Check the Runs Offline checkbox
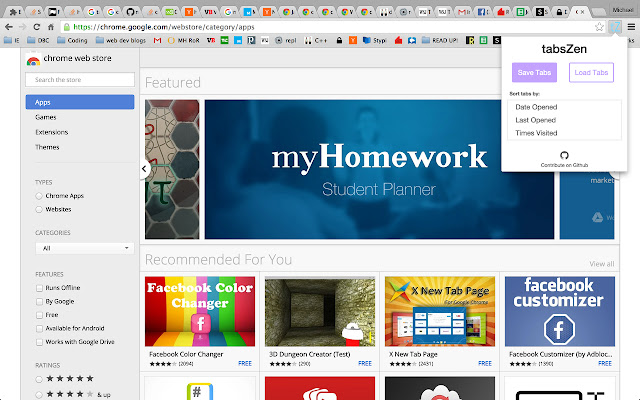The image size is (640, 400). pyautogui.click(x=39, y=288)
